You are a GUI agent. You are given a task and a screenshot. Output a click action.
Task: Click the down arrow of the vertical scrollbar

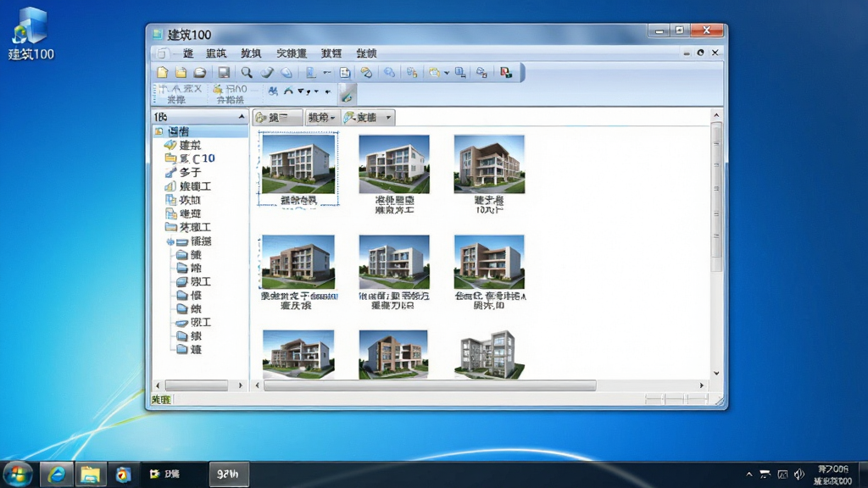coord(716,374)
